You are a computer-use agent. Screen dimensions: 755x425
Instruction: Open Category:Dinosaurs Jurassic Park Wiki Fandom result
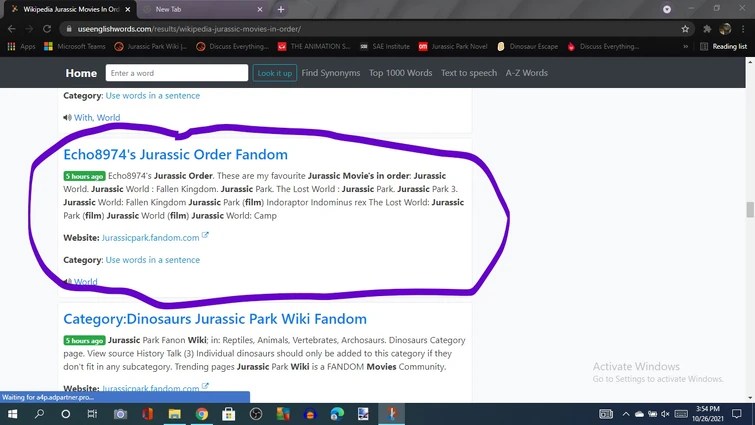(x=215, y=319)
